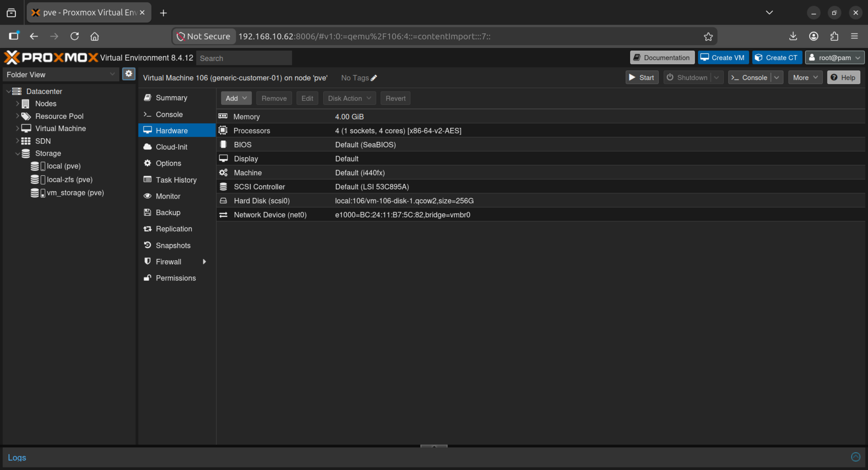Start the virtual machine
This screenshot has height=470, width=868.
642,77
